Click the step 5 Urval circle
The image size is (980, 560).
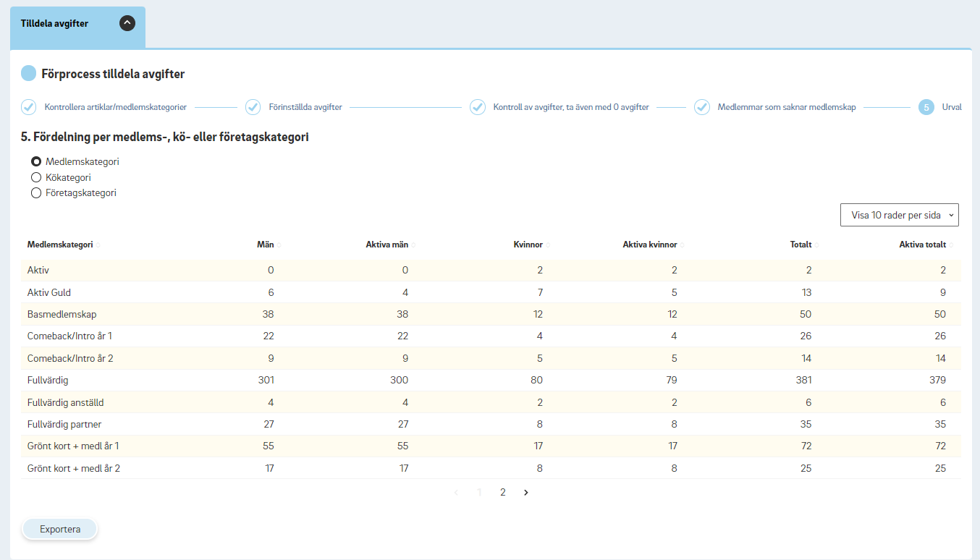pyautogui.click(x=926, y=107)
